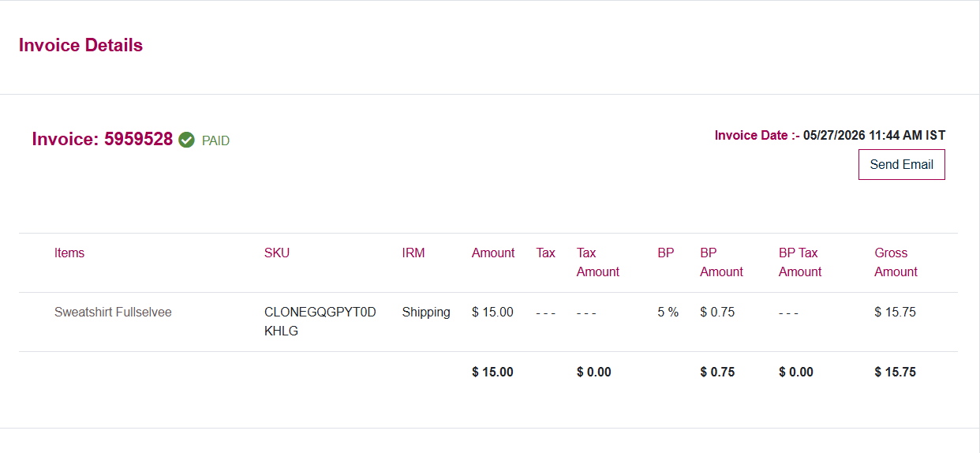Click the invoice date and time text
Image resolution: width=980 pixels, height=453 pixels.
[x=874, y=135]
